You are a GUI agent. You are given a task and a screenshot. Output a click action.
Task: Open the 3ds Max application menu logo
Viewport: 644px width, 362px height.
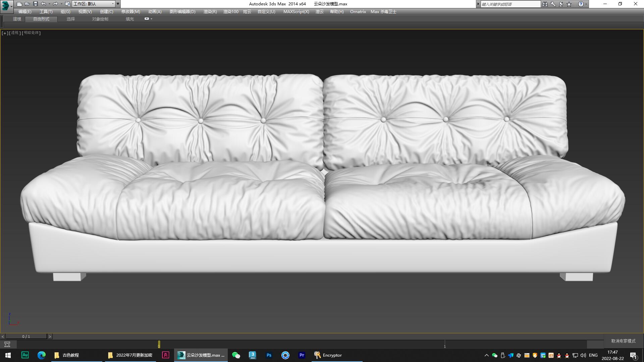tap(6, 5)
